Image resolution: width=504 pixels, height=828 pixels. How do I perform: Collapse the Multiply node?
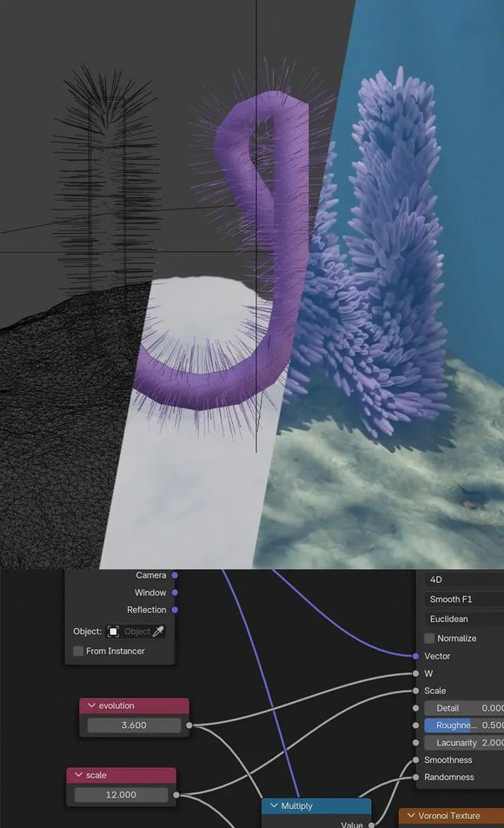point(274,805)
